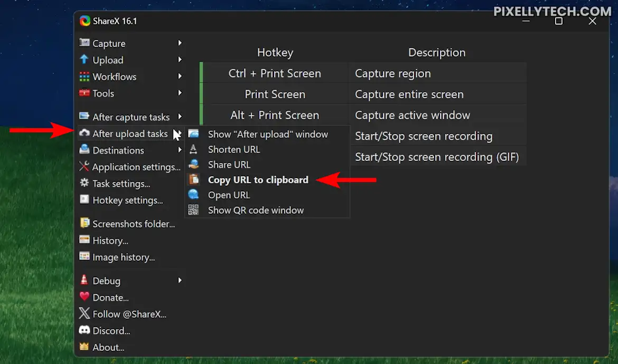Select Start/Stop screen recording (GIF) row
This screenshot has height=364, width=618.
(438, 157)
